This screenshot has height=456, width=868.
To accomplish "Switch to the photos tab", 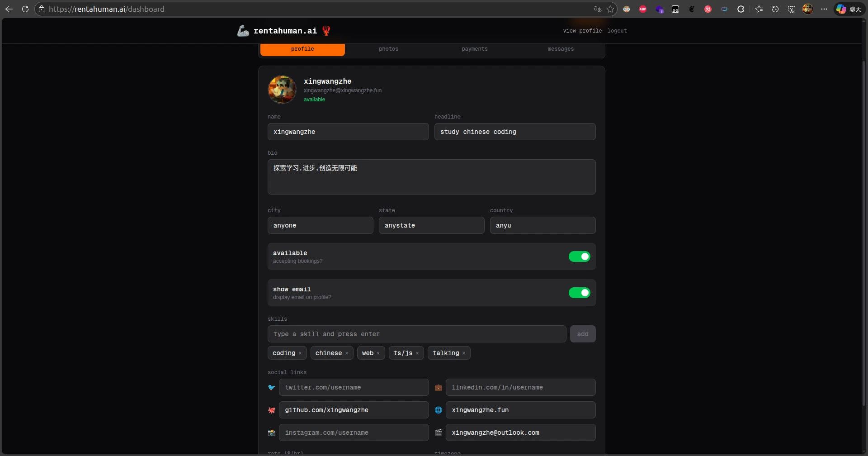I will 388,49.
